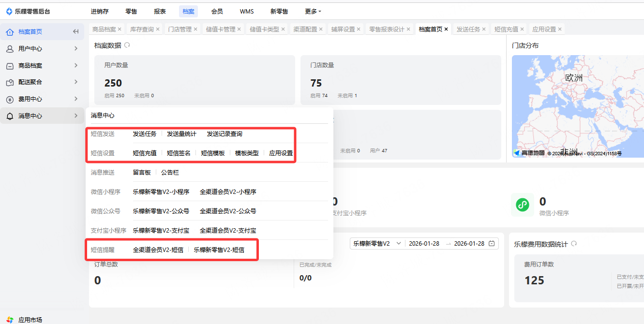Close the 商品档案 tab
644x324 pixels.
coord(120,29)
